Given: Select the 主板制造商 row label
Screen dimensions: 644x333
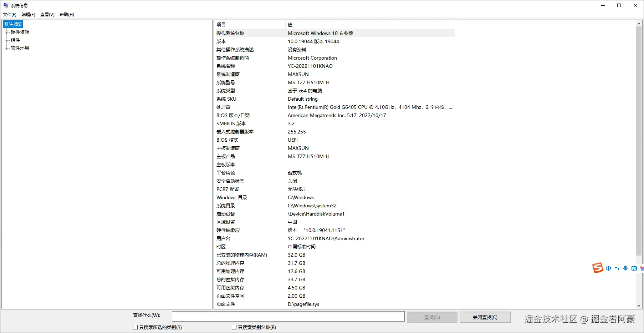Looking at the screenshot, I should tap(228, 148).
